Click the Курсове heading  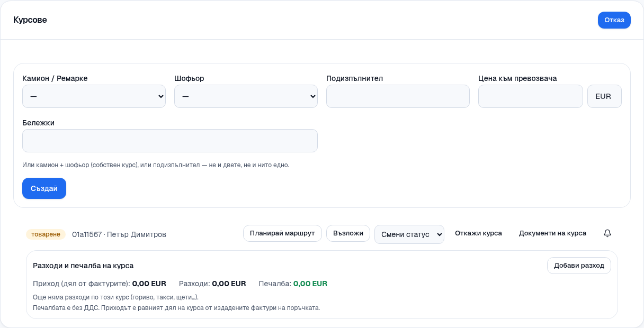30,20
